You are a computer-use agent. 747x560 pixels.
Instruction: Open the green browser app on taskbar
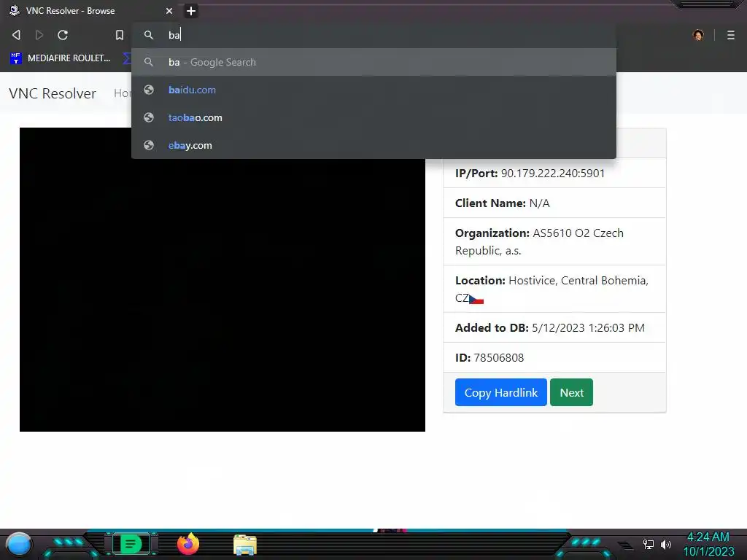(131, 544)
